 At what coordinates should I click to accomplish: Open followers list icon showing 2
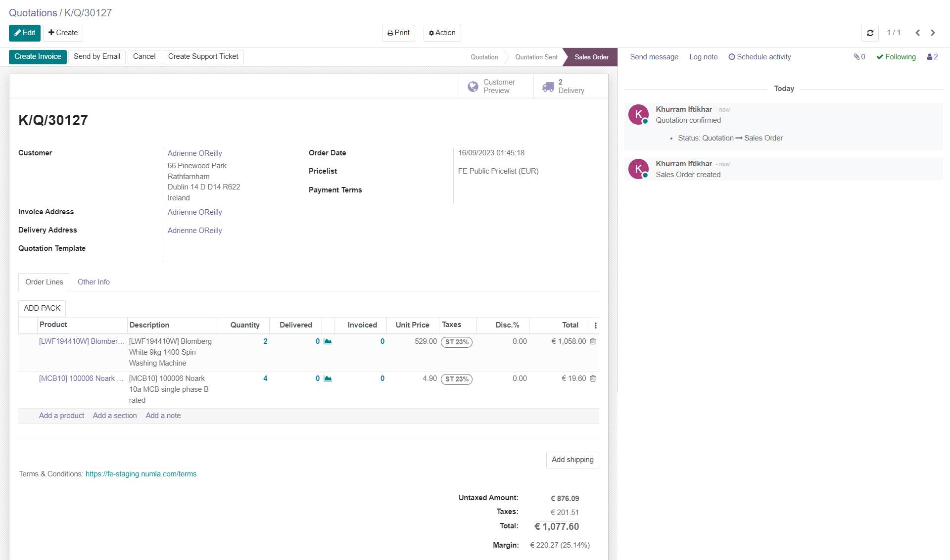[x=932, y=57]
